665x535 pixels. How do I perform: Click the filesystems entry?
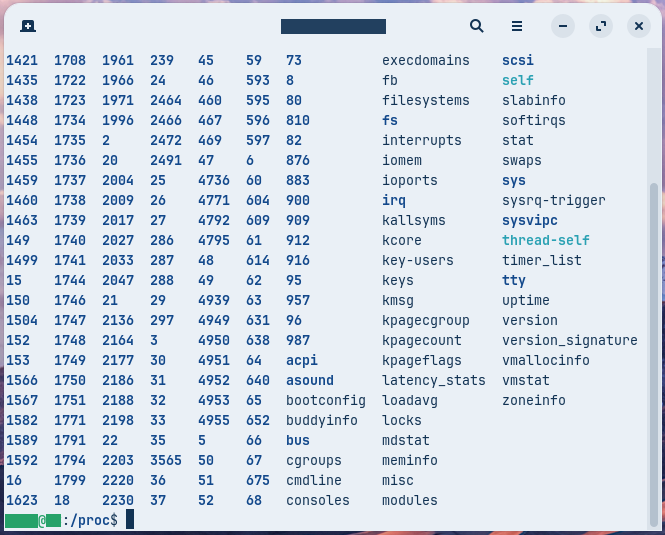tap(426, 100)
